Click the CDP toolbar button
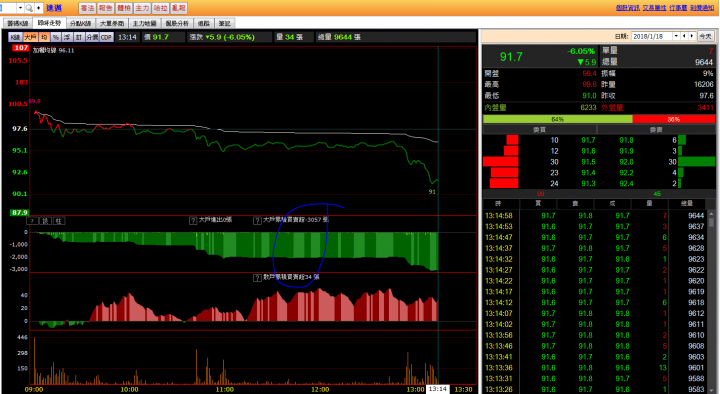Screen dimensions: 720x394 [106, 37]
